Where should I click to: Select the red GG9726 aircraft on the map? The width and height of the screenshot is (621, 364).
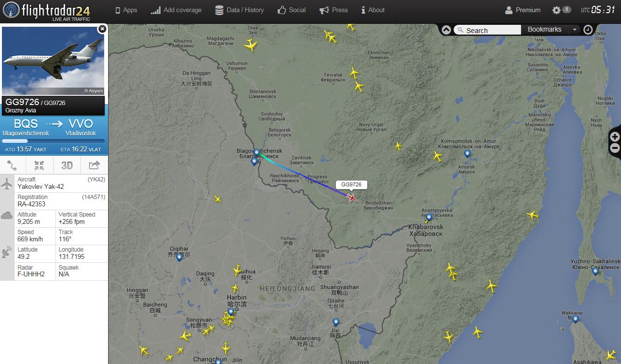coord(351,197)
